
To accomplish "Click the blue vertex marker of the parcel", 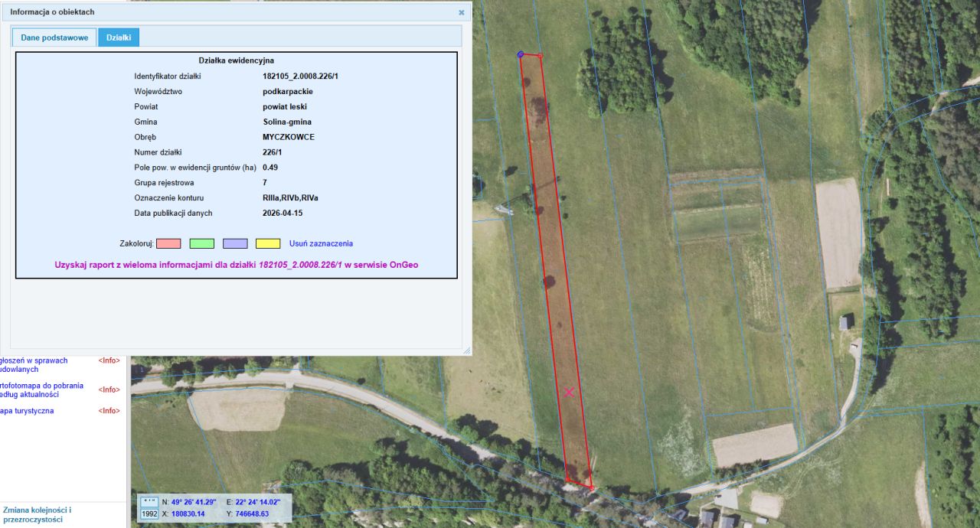I will (521, 54).
